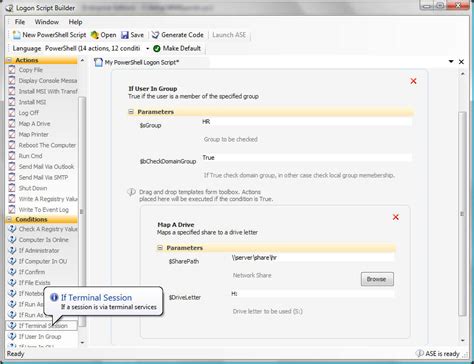The image size is (474, 364).
Task: Select the Write To Event Log icon
Action: 12,210
